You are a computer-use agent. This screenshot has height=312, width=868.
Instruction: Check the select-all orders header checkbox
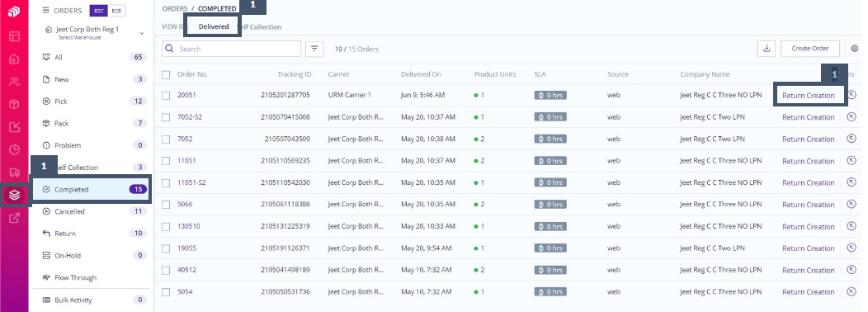coord(166,75)
